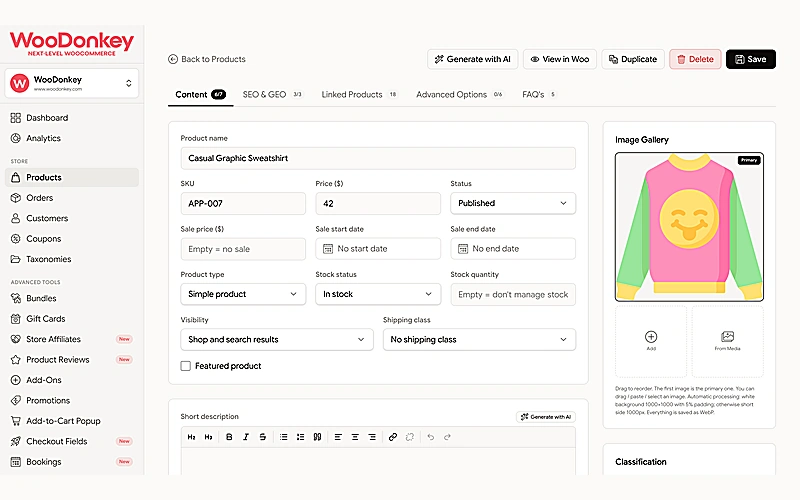Open the Product type dropdown

tap(243, 294)
